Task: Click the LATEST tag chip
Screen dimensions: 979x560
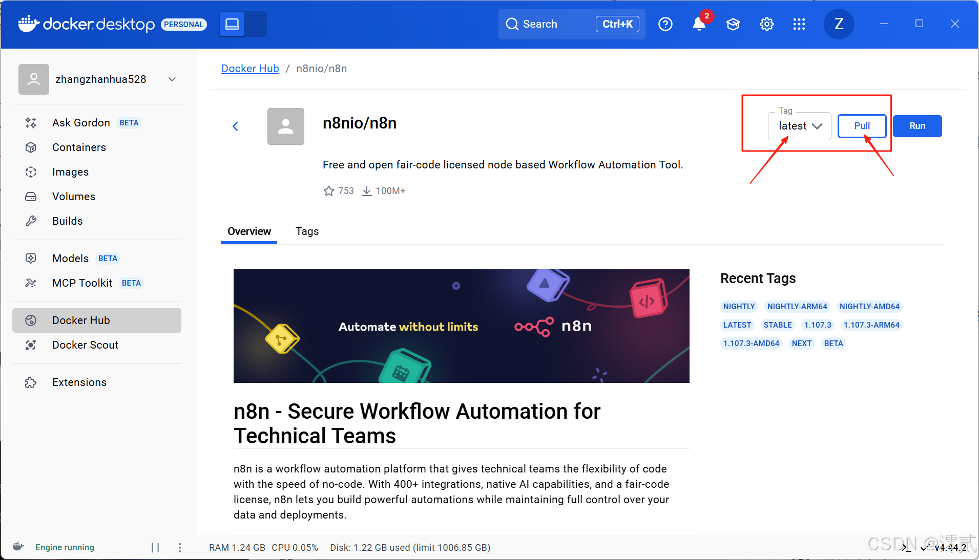Action: point(737,325)
